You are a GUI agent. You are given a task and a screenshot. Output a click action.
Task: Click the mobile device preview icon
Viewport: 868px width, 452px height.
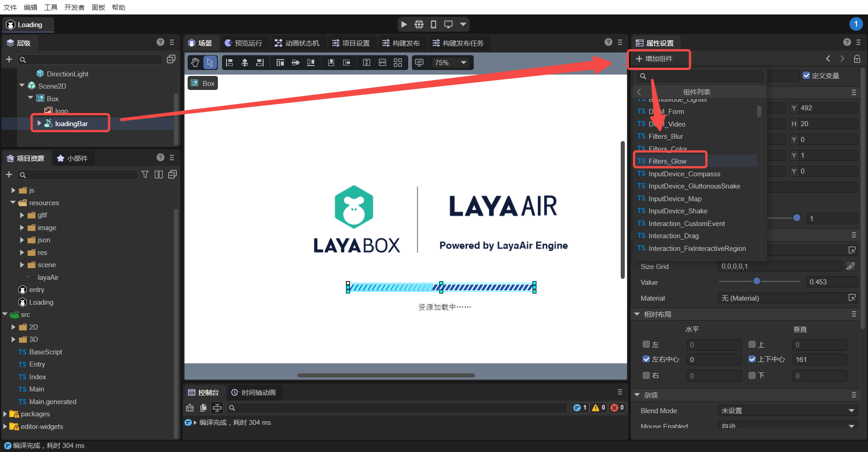point(434,24)
